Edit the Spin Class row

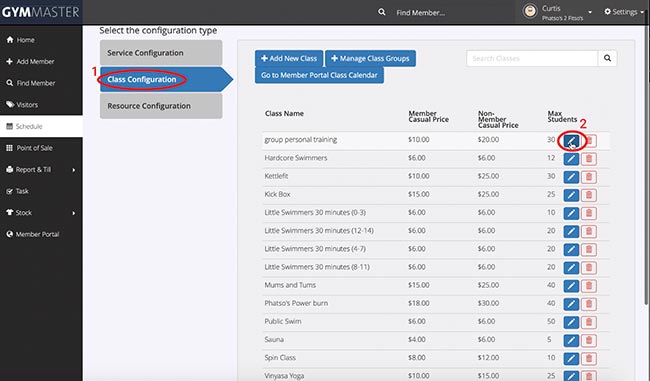pyautogui.click(x=571, y=359)
